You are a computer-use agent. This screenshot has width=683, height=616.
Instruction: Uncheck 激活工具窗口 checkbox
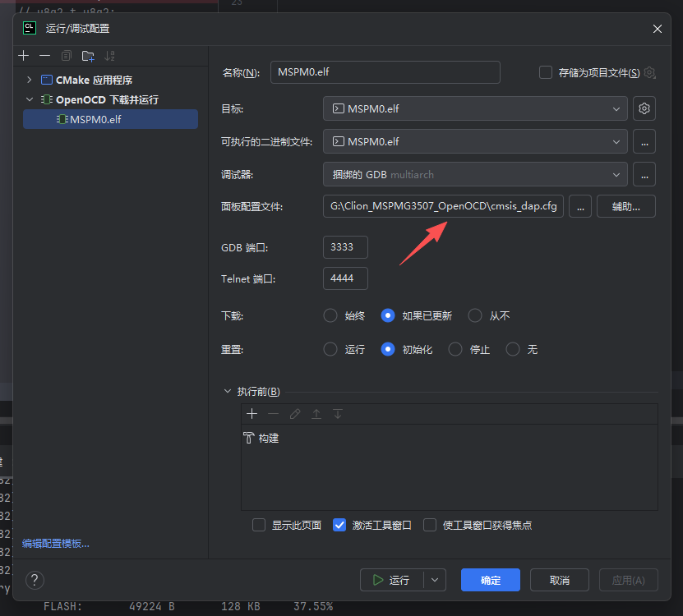coord(339,525)
